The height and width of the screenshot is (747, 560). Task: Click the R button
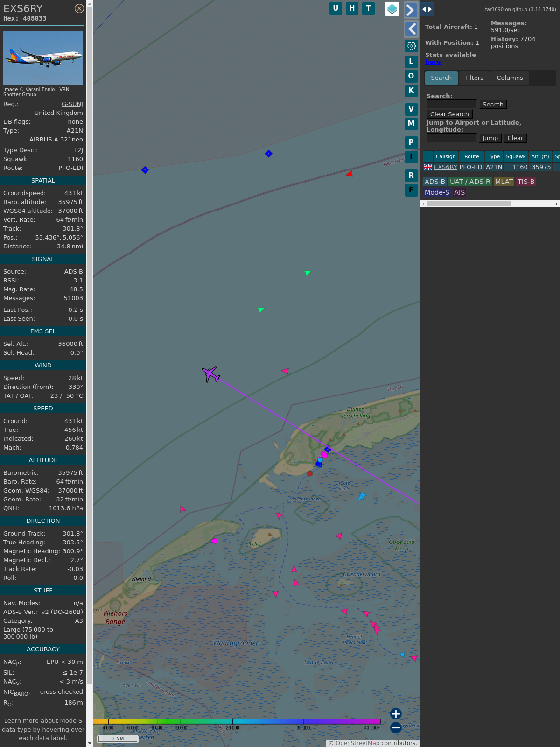click(411, 176)
